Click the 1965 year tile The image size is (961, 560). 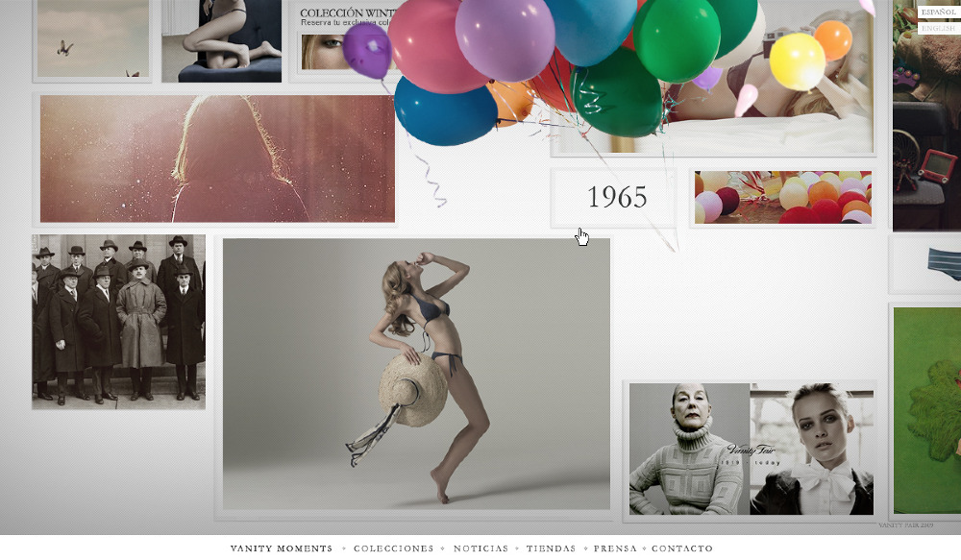click(x=616, y=198)
